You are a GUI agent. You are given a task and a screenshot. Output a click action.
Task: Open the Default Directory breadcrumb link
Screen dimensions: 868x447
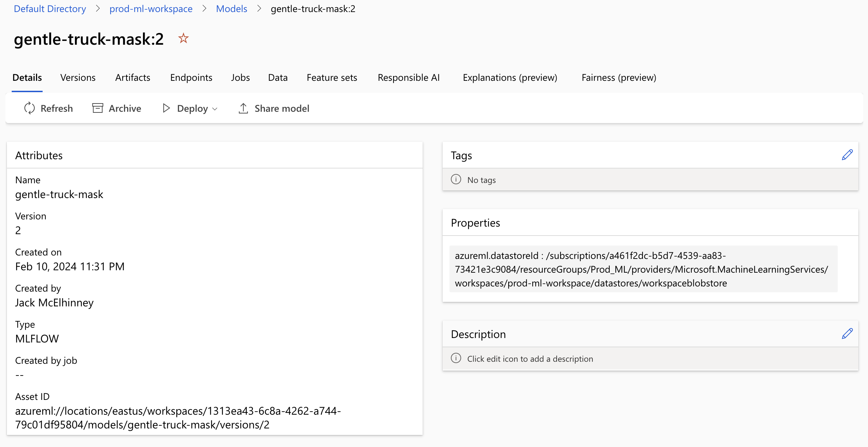coord(50,9)
